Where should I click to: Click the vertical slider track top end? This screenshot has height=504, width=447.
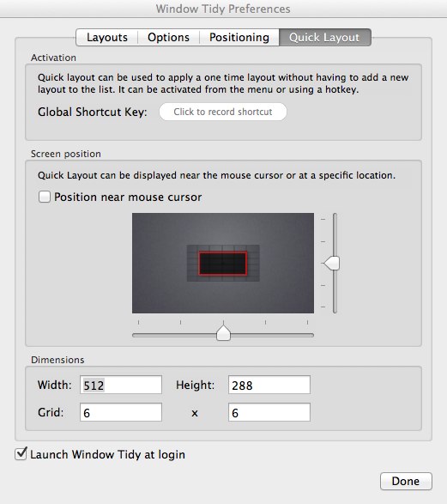coord(335,216)
